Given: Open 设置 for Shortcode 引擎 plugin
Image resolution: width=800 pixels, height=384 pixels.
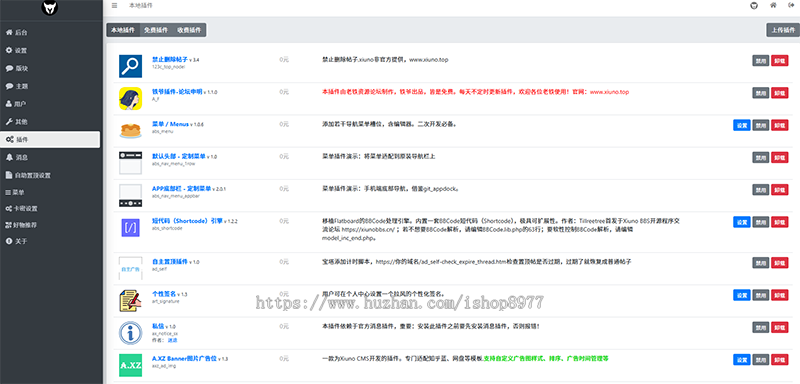Looking at the screenshot, I should [742, 222].
